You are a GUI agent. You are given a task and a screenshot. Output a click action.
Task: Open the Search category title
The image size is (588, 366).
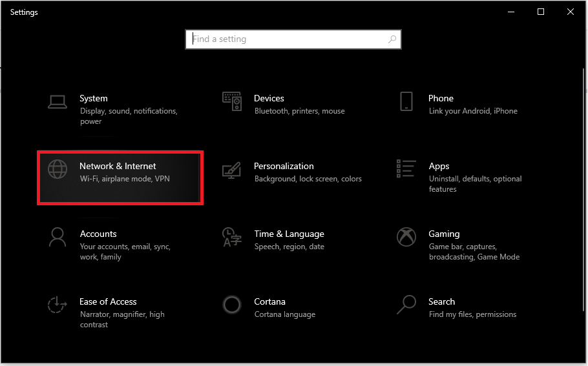(x=441, y=301)
